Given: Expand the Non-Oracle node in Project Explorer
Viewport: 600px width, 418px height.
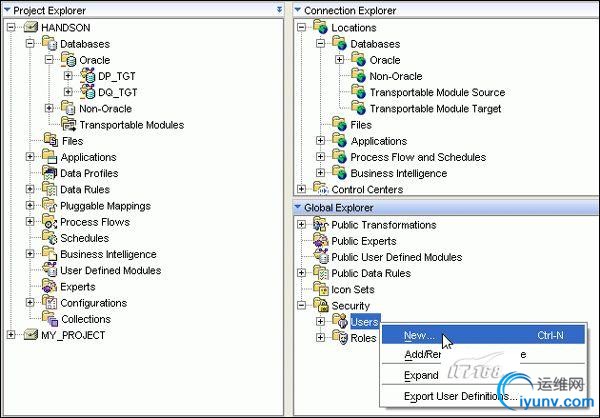Looking at the screenshot, I should tap(49, 108).
